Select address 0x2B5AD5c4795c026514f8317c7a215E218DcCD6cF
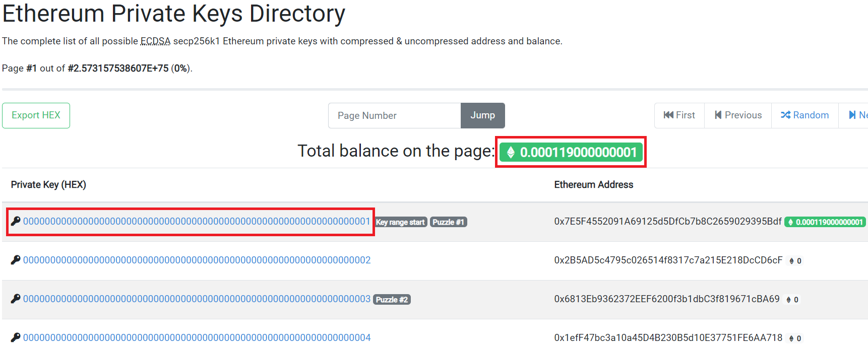The width and height of the screenshot is (868, 346). 668,260
